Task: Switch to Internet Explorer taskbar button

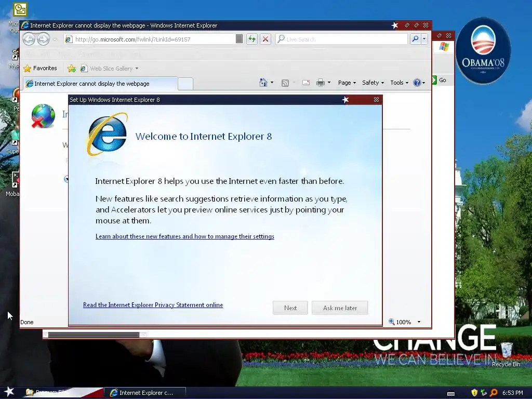Action: click(x=145, y=393)
